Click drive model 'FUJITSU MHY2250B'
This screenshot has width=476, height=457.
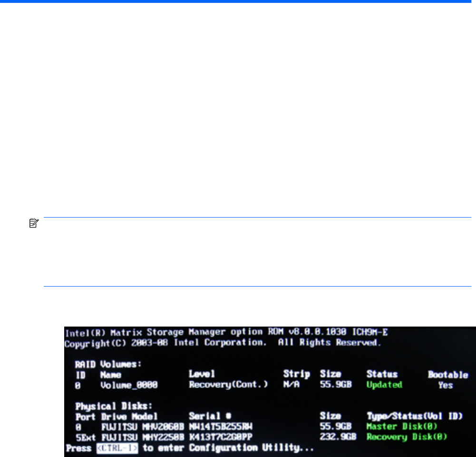pos(143,437)
